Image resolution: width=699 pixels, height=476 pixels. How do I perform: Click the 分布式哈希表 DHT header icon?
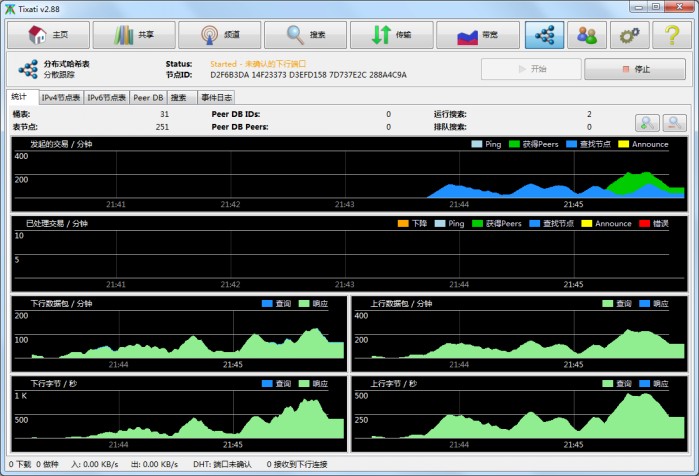coord(28,69)
